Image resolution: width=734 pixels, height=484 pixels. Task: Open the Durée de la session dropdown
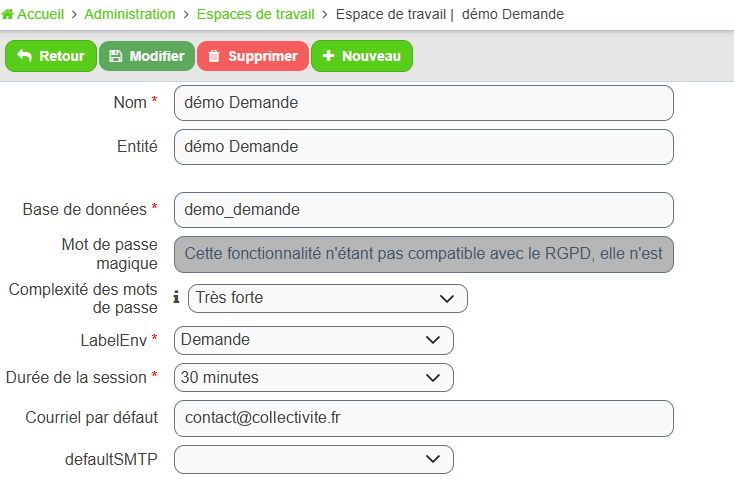[314, 378]
